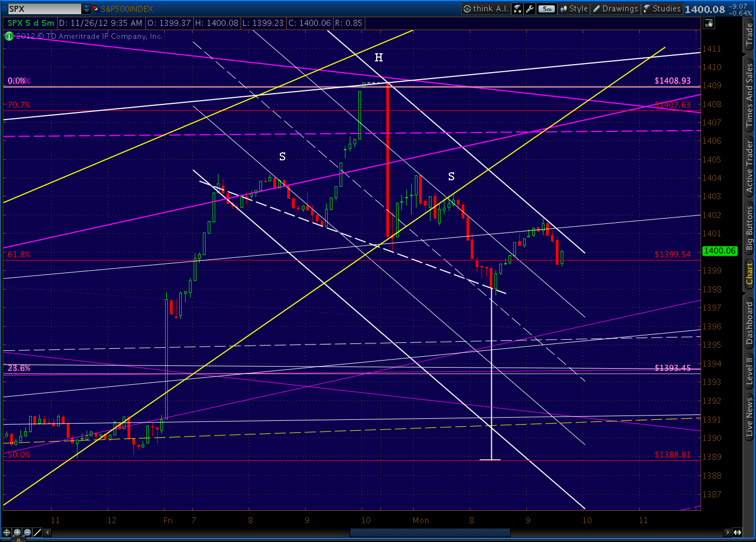Open the Times And Sales tab

[x=749, y=95]
